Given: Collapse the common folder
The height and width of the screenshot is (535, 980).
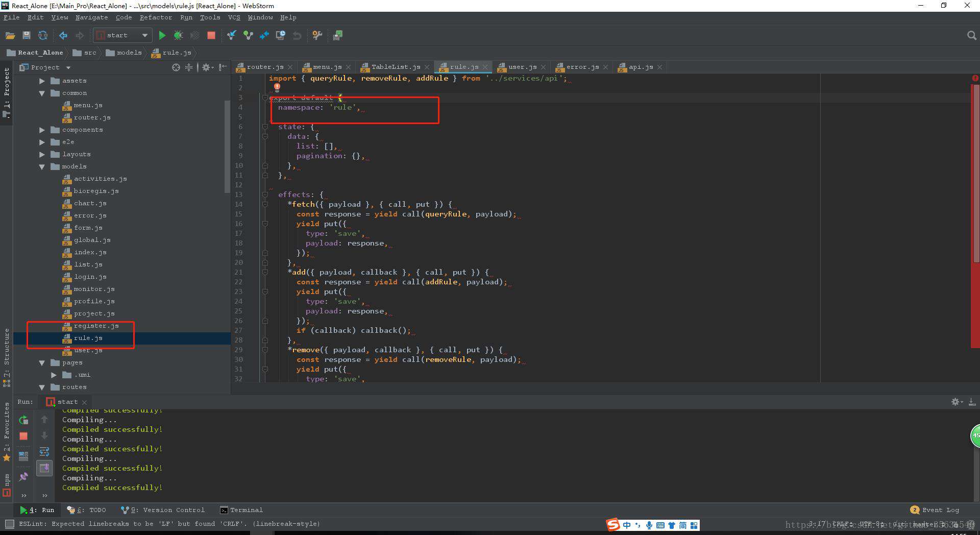Looking at the screenshot, I should pyautogui.click(x=42, y=93).
